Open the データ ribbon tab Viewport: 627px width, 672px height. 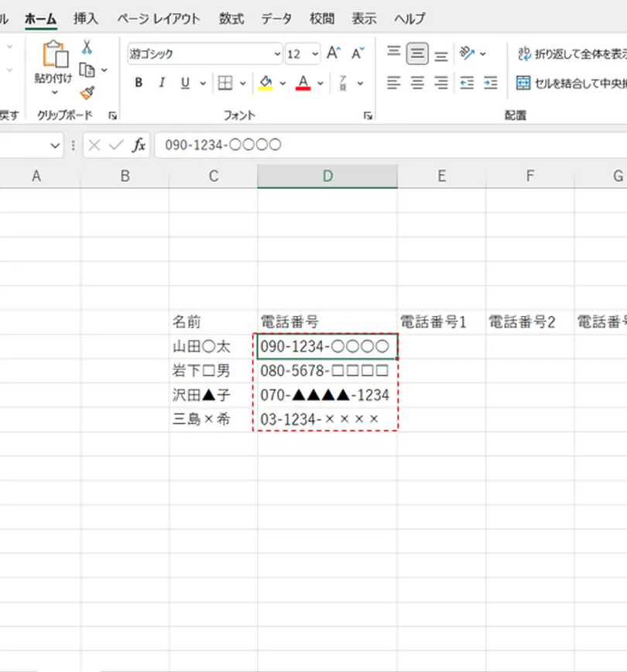[x=276, y=19]
